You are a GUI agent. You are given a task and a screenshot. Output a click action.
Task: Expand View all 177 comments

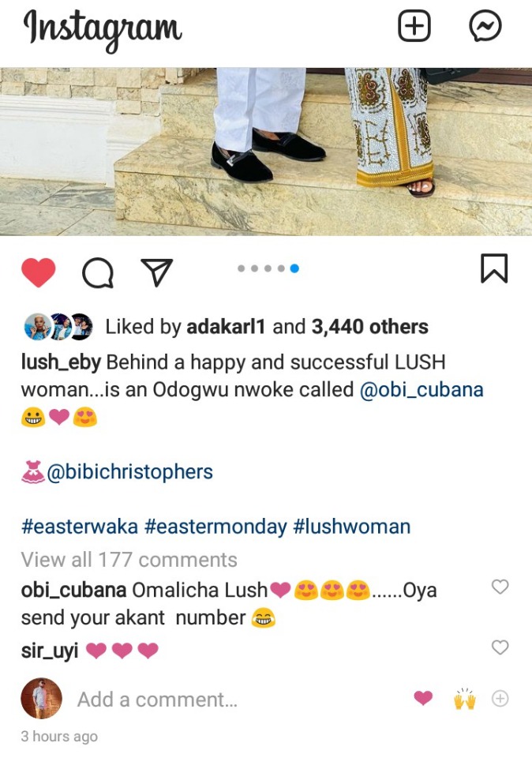pyautogui.click(x=129, y=560)
